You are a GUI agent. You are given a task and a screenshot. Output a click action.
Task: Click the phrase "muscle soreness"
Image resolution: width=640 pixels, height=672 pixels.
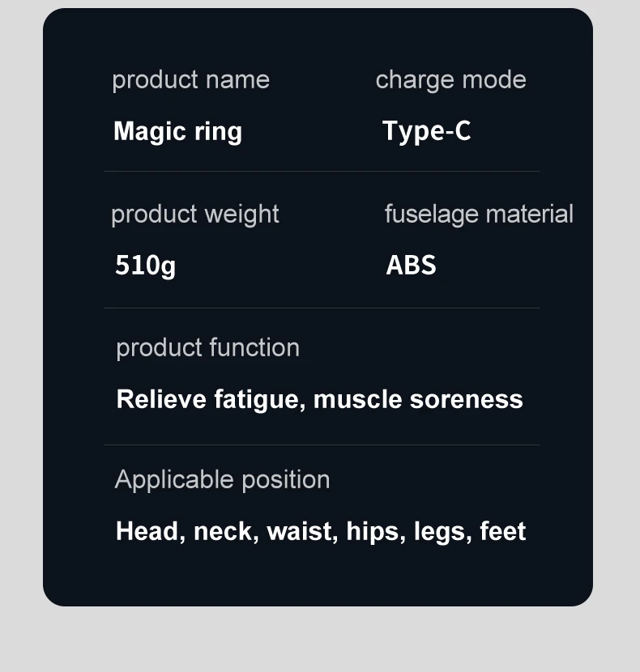418,400
